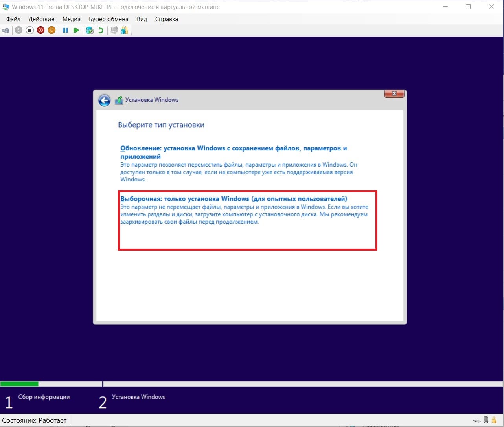504x427 pixels.
Task: Open the Действие menu
Action: [x=42, y=19]
